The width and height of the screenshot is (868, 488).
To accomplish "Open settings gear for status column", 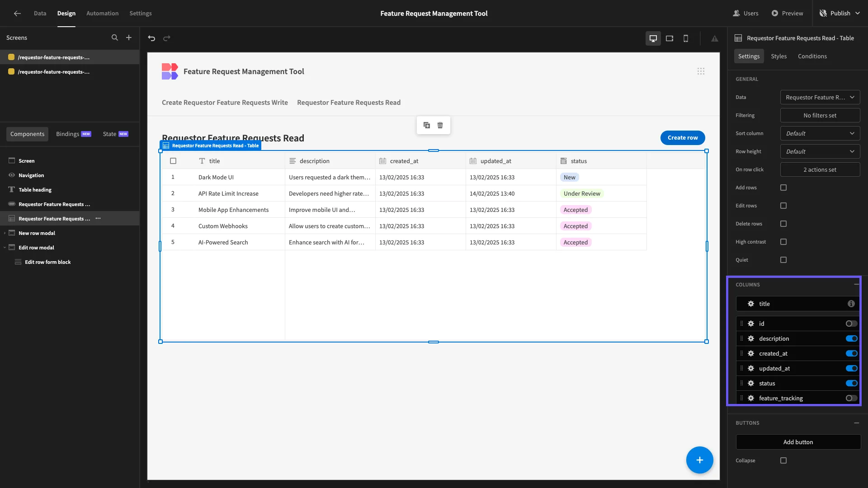I will [751, 383].
